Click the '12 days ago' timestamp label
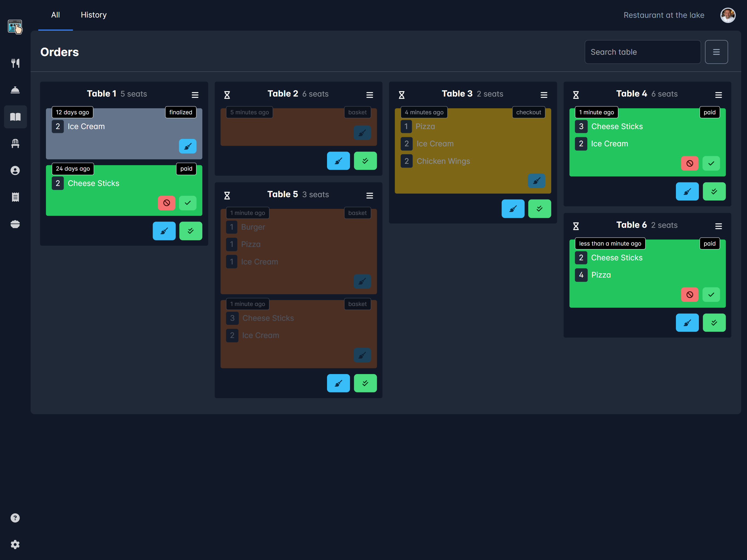The image size is (747, 560). (x=72, y=112)
